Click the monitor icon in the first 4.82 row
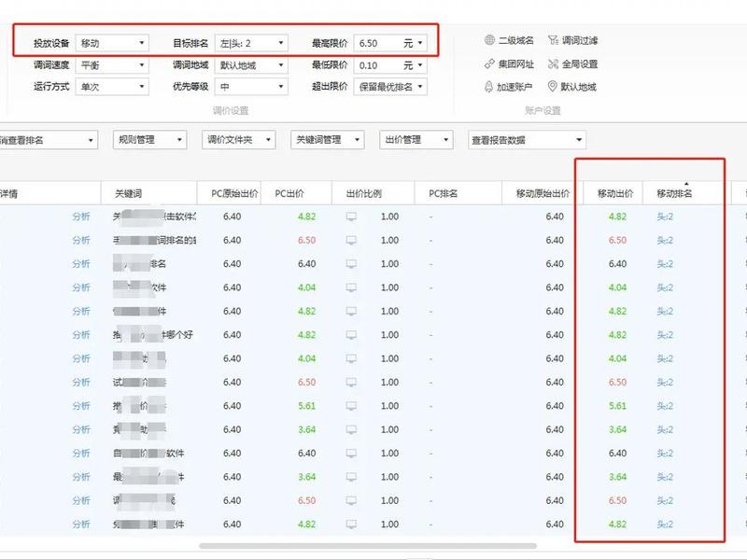747x560 pixels. click(x=351, y=217)
